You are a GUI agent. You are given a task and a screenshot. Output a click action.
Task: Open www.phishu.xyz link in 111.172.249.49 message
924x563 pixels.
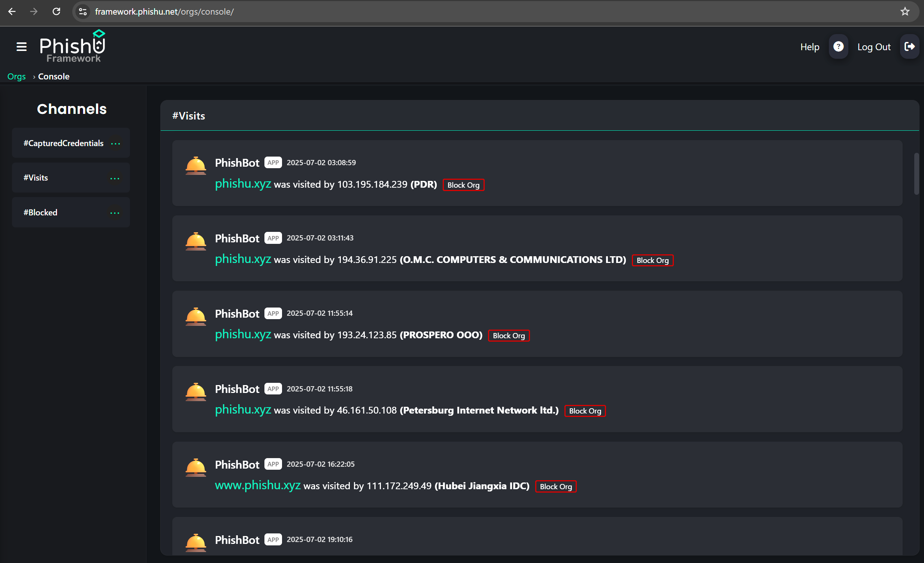click(258, 485)
